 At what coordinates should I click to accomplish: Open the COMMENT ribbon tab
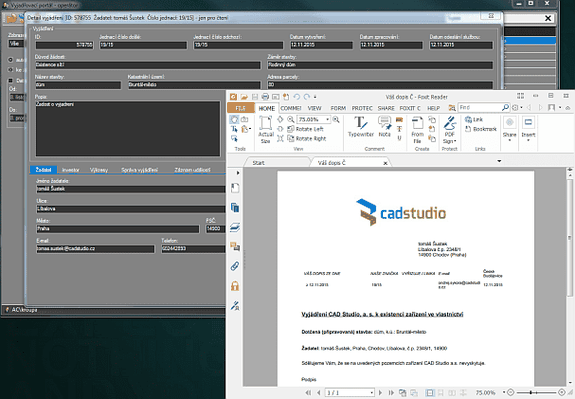coord(291,108)
